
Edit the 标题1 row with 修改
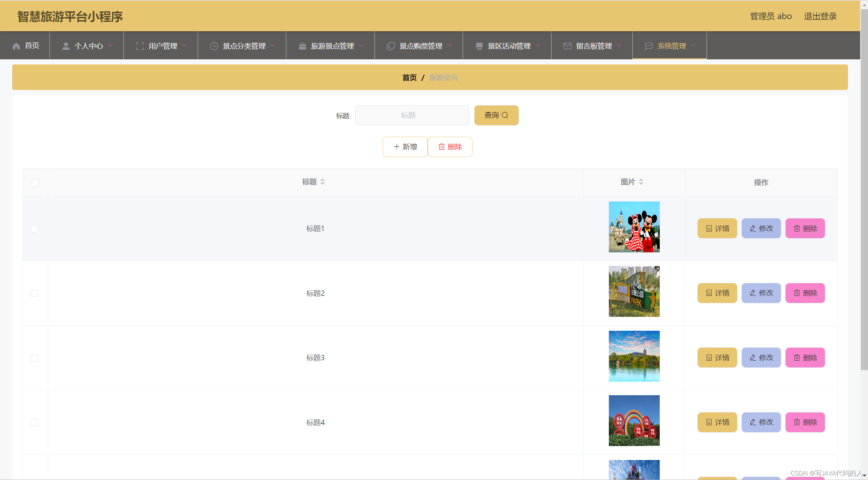[x=761, y=228]
